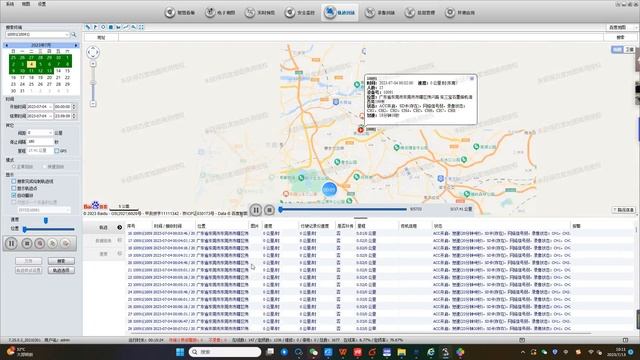Click the end time 23:59:59 spinner arrows
Screen dimensions: 640x360
[x=74, y=116]
